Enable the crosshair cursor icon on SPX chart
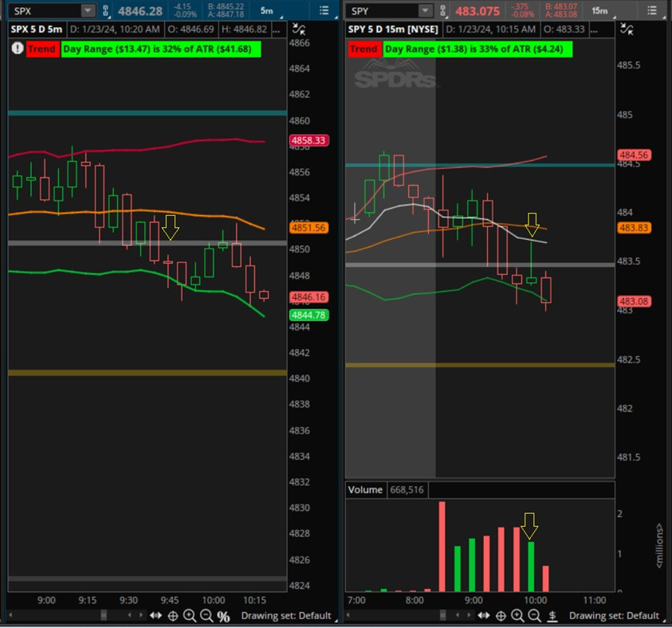 (x=173, y=615)
